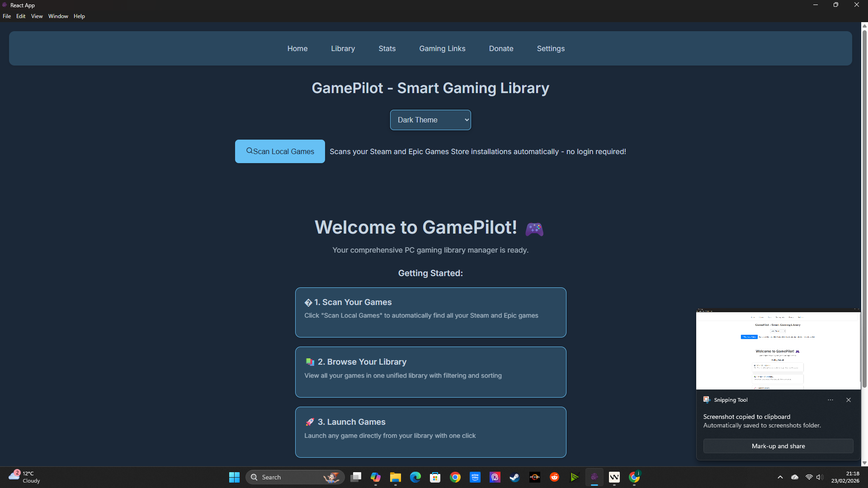Dismiss the Snipping Tool notification
The image size is (868, 488).
click(x=848, y=400)
